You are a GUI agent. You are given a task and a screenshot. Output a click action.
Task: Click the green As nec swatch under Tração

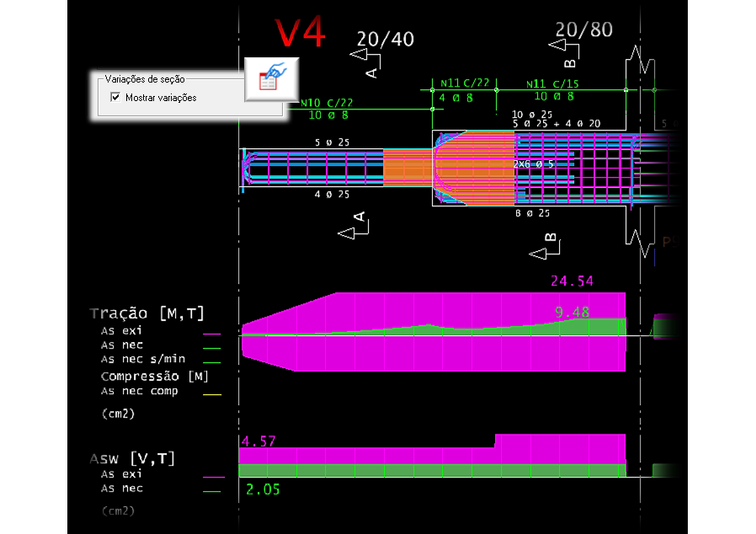click(x=211, y=346)
